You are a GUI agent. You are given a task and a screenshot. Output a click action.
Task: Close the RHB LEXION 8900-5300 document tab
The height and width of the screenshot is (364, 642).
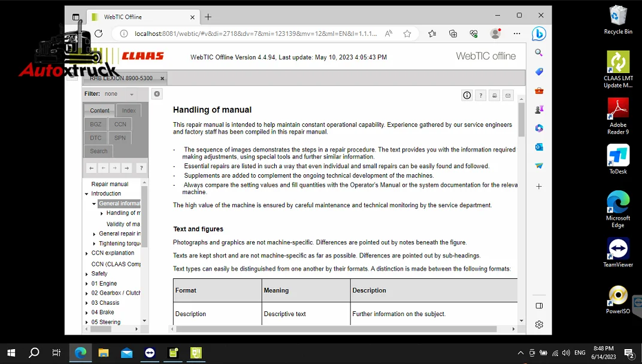[162, 78]
